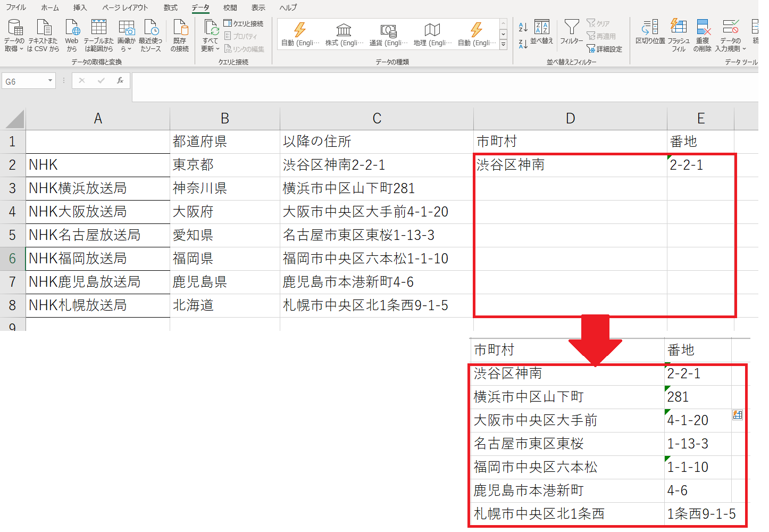
Task: Click result cell 1条西9-1-5
Action: point(701,514)
